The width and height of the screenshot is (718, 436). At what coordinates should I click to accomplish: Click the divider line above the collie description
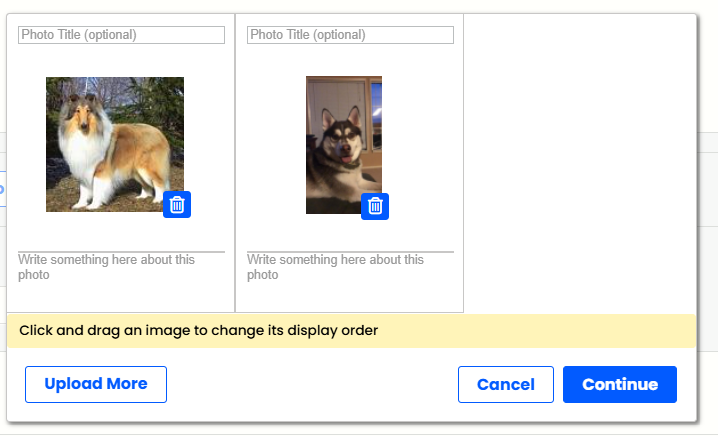(x=121, y=251)
